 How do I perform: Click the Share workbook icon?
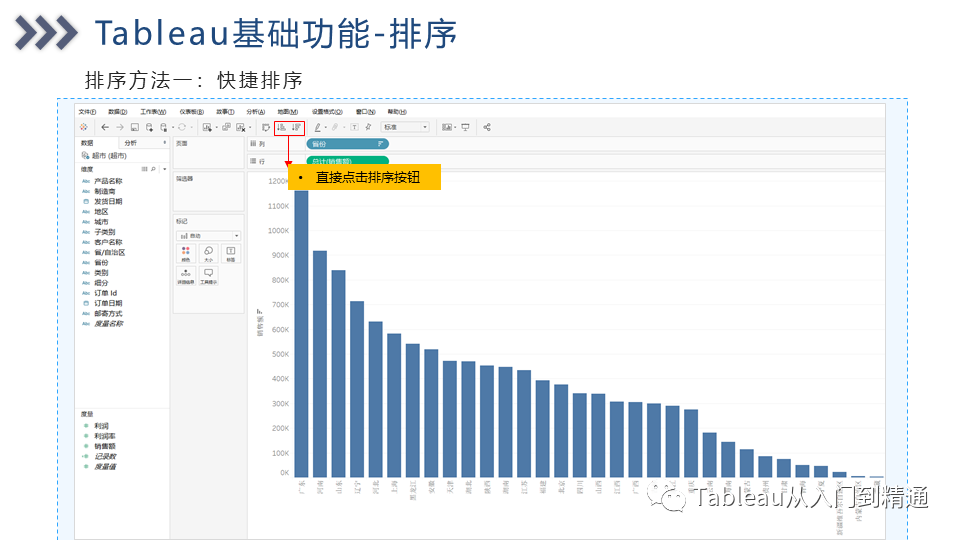pyautogui.click(x=487, y=127)
